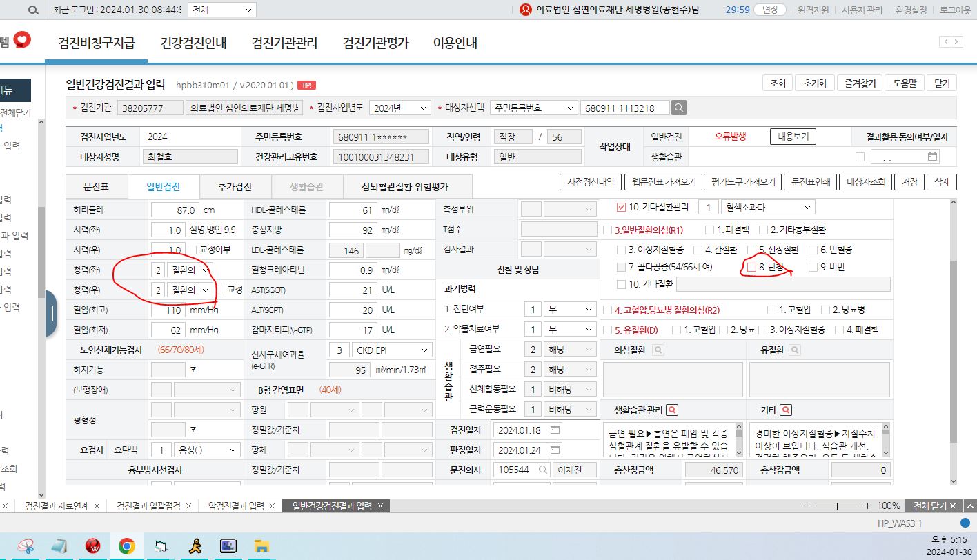Switch to the 추가검진 tab
This screenshot has width=977, height=560.
[x=235, y=186]
